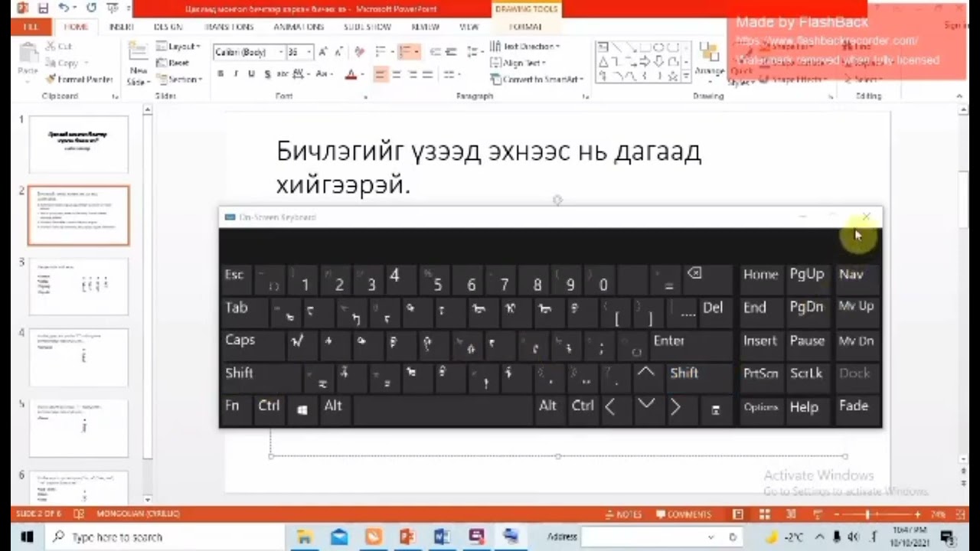Image resolution: width=980 pixels, height=551 pixels.
Task: Toggle Italic formatting
Action: click(x=236, y=74)
